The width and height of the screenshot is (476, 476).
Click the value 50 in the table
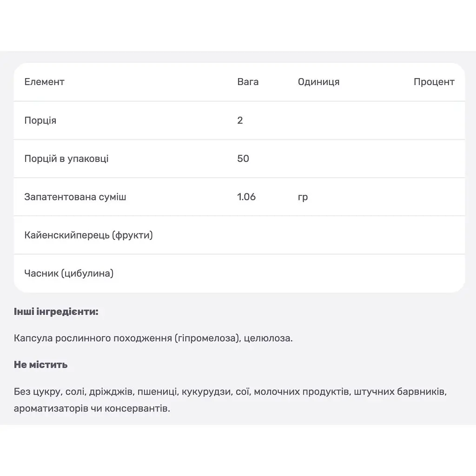[x=243, y=159]
